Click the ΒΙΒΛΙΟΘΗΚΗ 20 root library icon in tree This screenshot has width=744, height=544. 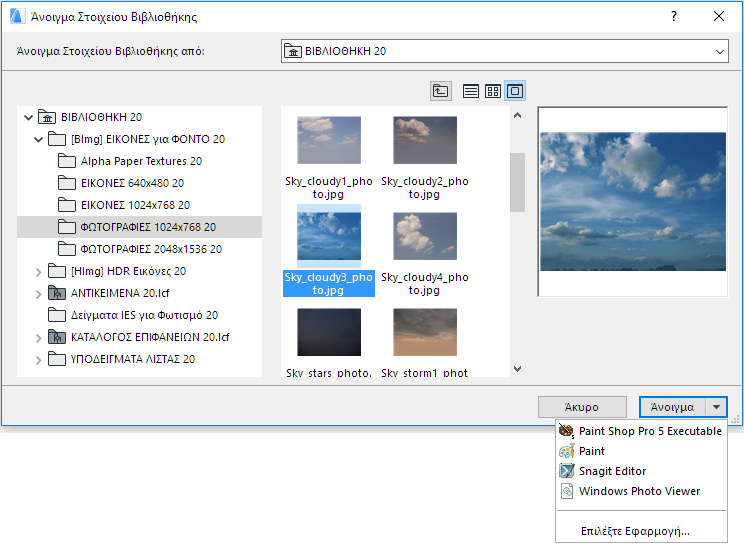tap(46, 117)
